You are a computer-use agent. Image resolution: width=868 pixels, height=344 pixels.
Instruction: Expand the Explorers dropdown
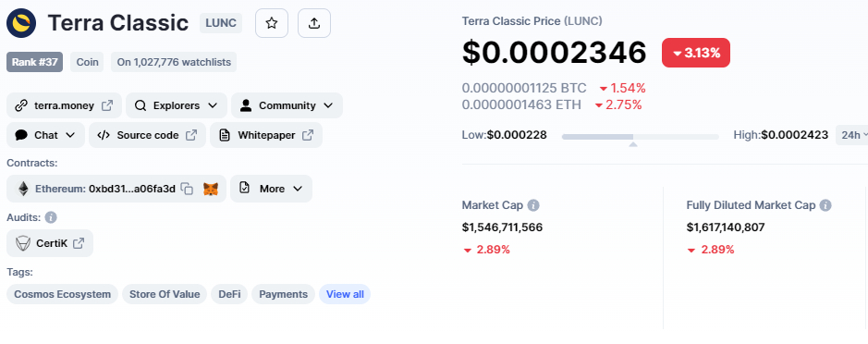click(x=176, y=105)
